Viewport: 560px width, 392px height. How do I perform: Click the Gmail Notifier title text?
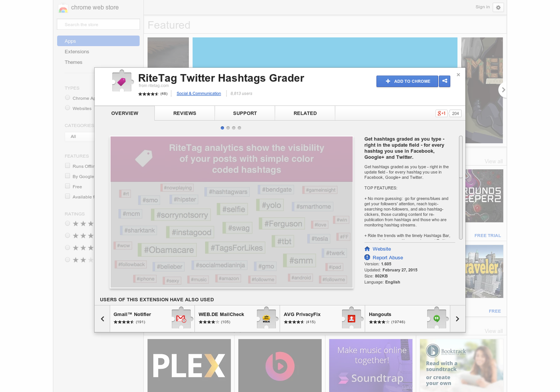point(133,314)
